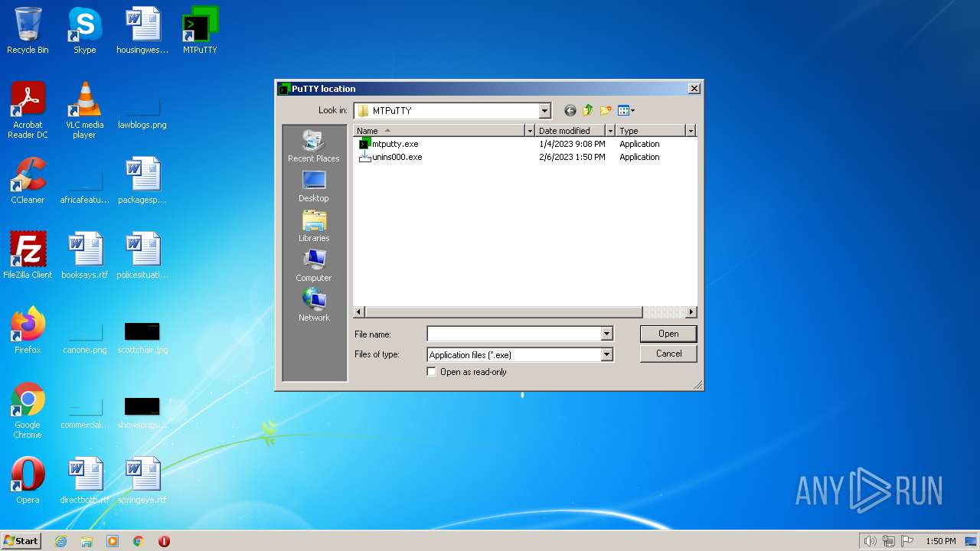Open the View Menu button

(x=626, y=110)
